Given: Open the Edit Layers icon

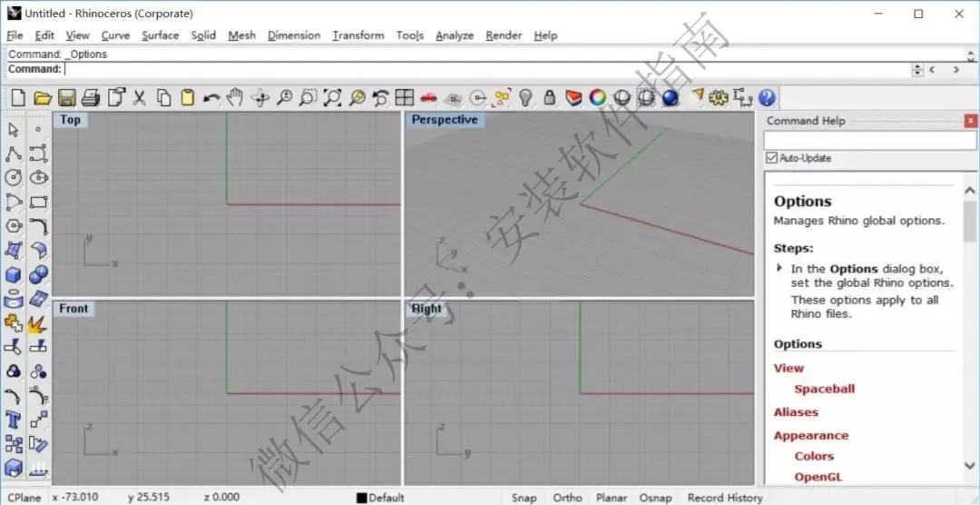Looking at the screenshot, I should pos(573,97).
